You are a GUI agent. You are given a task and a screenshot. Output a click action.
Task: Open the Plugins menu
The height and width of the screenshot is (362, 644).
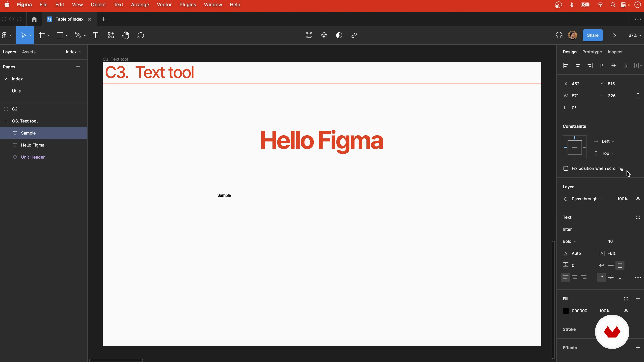(188, 5)
